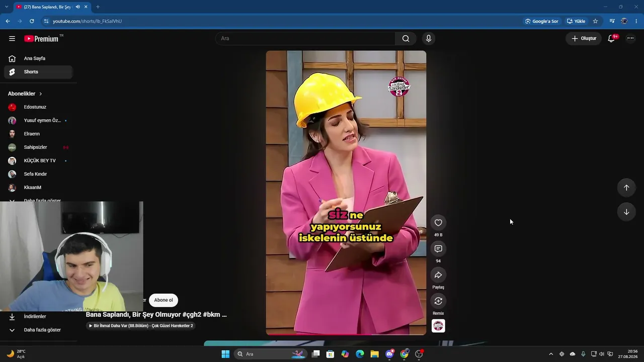
Task: Open a new browser tab
Action: point(98,7)
